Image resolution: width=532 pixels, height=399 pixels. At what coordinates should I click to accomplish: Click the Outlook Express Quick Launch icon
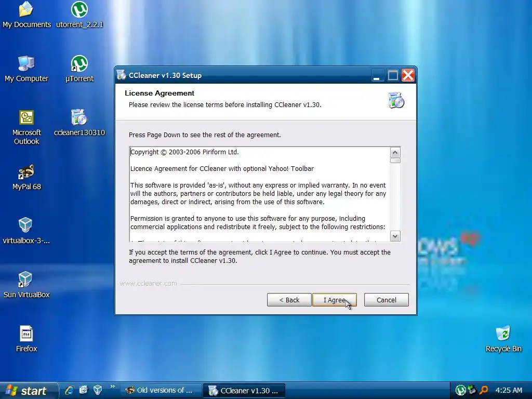tap(84, 390)
